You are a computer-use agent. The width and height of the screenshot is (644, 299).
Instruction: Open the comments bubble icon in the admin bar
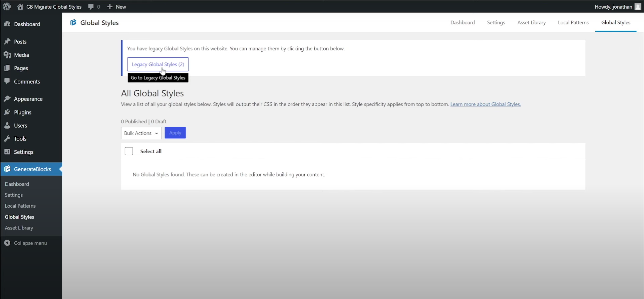(x=91, y=7)
